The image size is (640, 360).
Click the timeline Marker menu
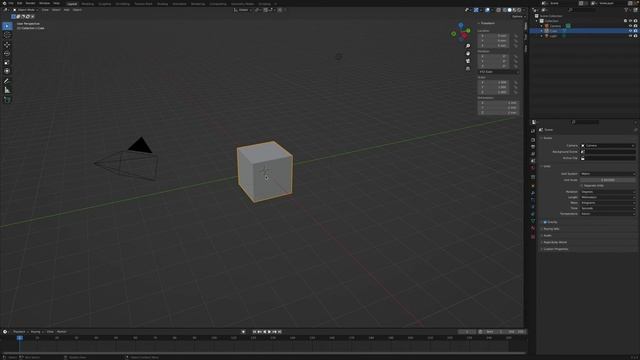pyautogui.click(x=62, y=332)
